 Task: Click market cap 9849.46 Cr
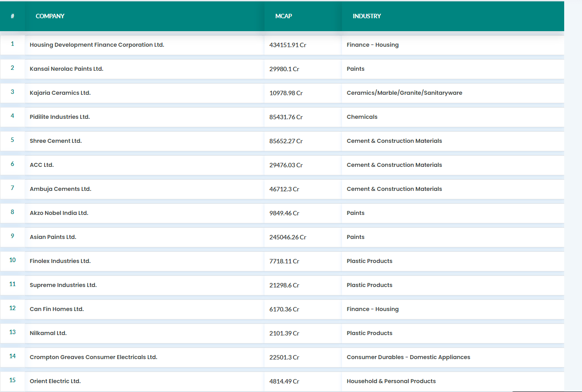tap(284, 213)
